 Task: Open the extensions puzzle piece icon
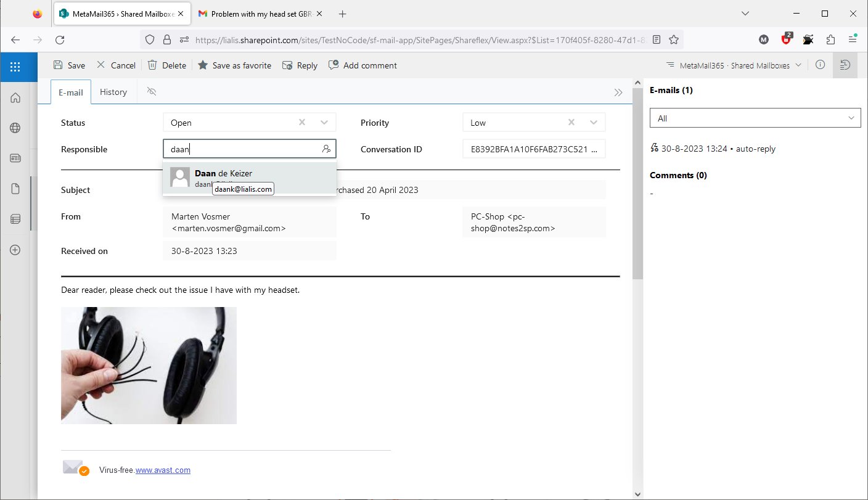point(830,39)
